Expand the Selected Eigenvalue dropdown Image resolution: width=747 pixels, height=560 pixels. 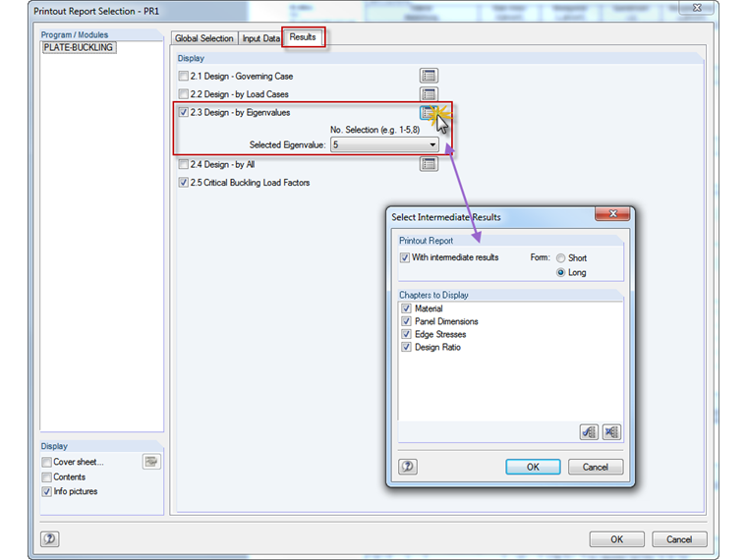[x=384, y=144]
